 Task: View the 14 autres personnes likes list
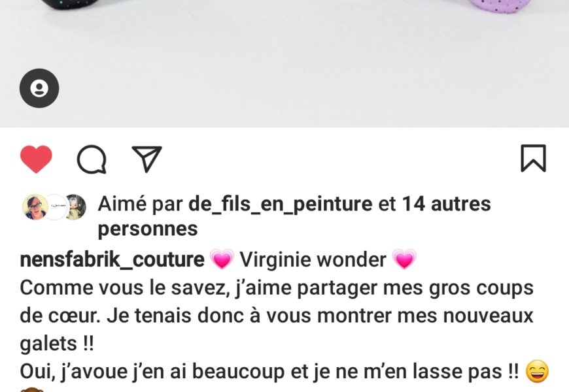(x=294, y=216)
